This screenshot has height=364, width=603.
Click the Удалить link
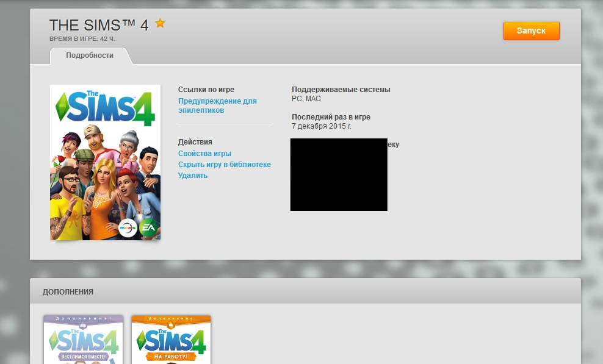[x=193, y=175]
